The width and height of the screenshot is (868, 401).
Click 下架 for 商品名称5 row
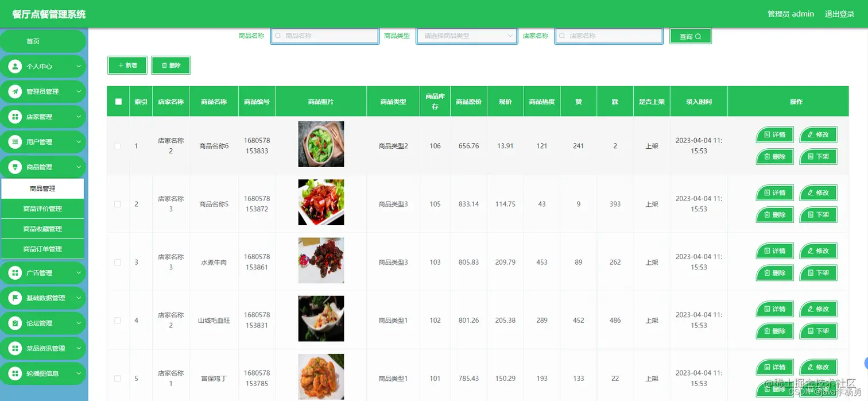[x=818, y=214]
